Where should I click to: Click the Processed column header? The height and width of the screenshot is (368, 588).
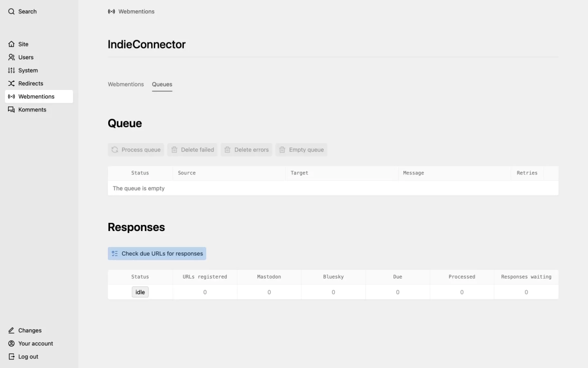point(462,277)
